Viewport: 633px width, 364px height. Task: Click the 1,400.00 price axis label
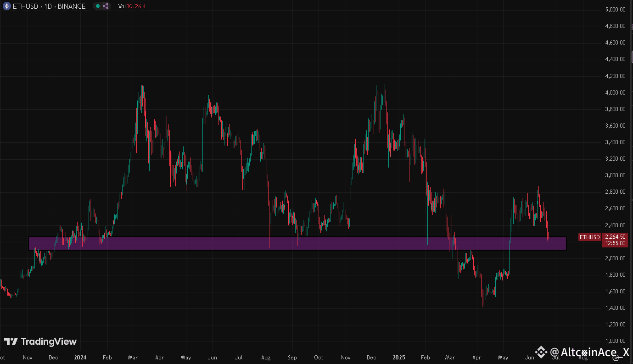pyautogui.click(x=615, y=308)
